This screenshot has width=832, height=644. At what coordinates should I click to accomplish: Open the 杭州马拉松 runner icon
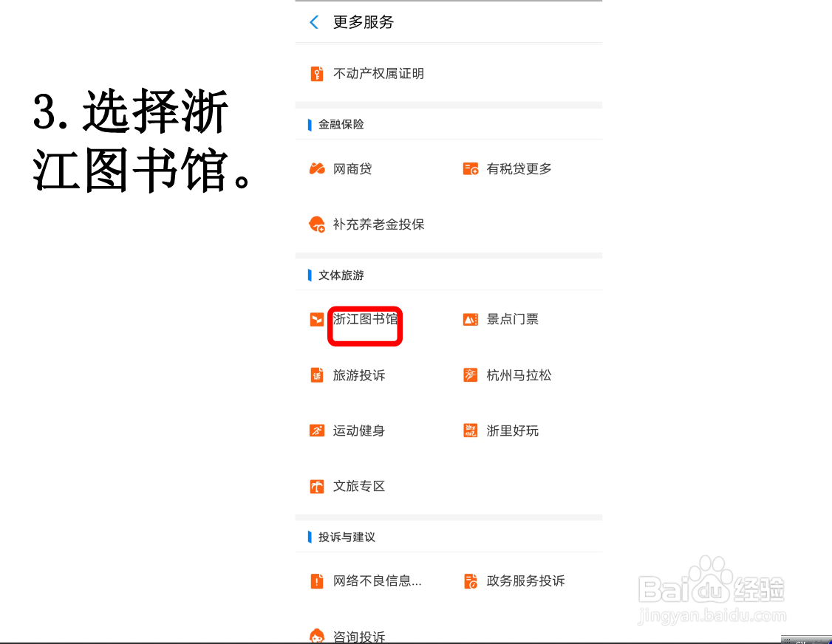click(x=471, y=375)
